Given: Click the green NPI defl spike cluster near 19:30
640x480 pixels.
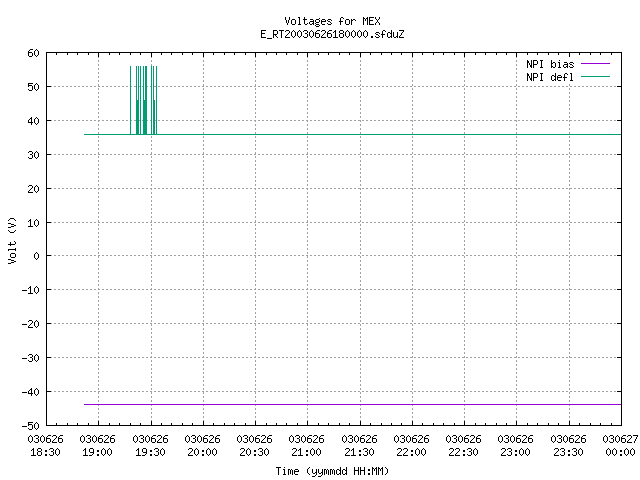Looking at the screenshot, I should 144,100.
